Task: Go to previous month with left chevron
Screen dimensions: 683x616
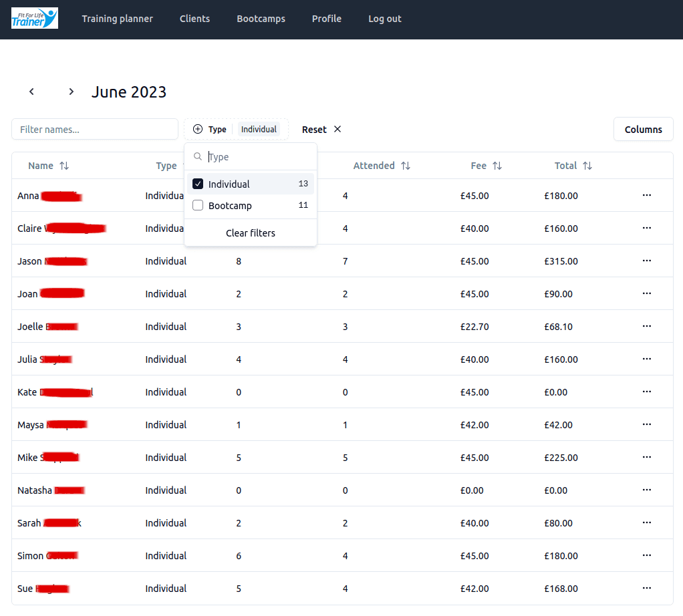Action: [x=31, y=92]
